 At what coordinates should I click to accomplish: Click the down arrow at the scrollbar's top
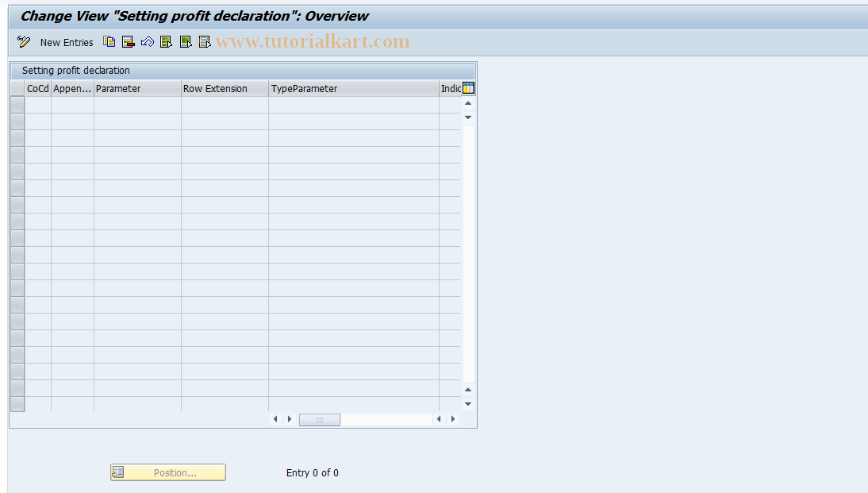pyautogui.click(x=468, y=117)
